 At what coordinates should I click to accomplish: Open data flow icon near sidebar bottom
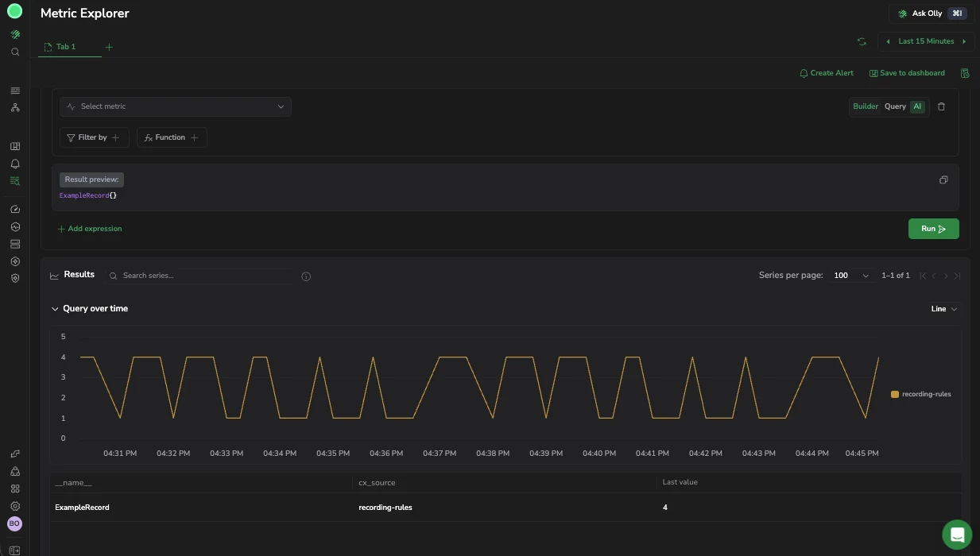click(x=14, y=454)
